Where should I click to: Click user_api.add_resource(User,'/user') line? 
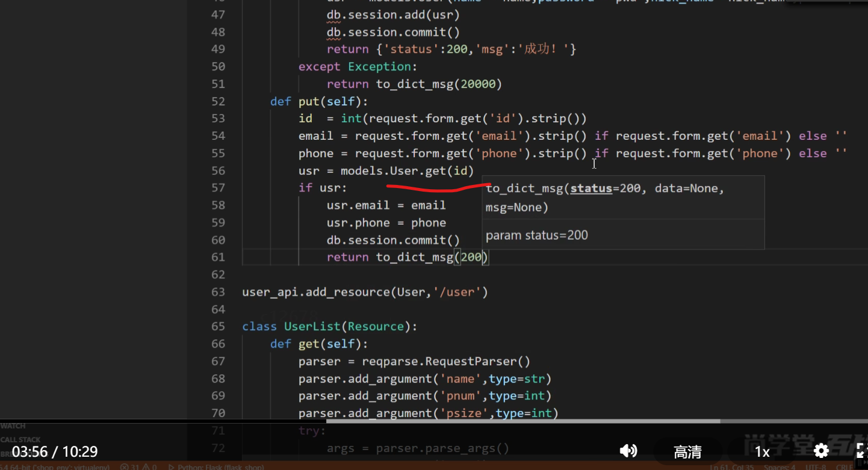pyautogui.click(x=365, y=292)
